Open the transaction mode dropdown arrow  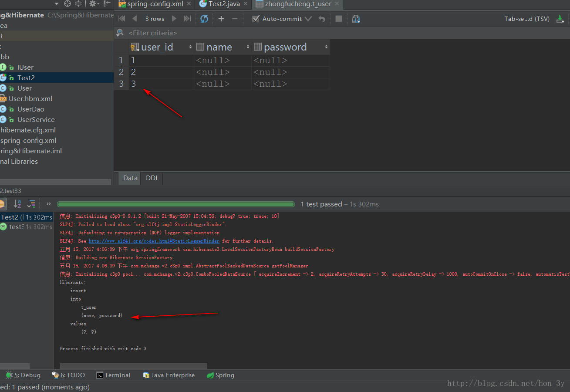[x=308, y=19]
